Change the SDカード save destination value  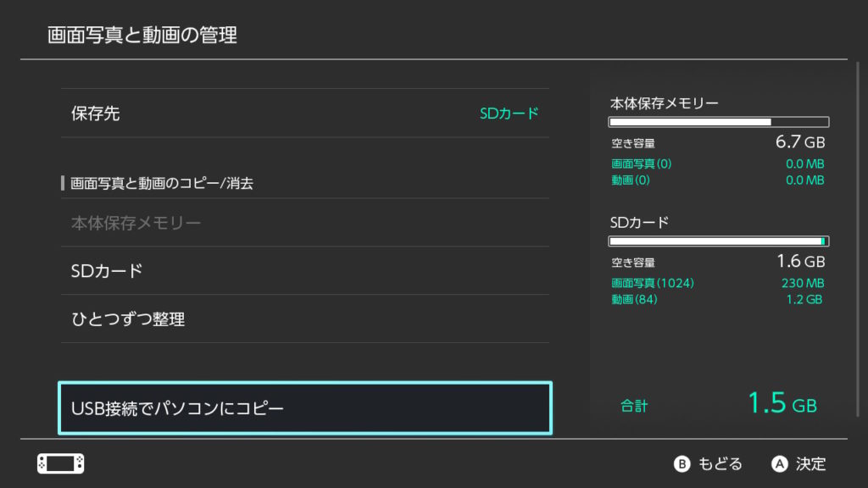[509, 114]
